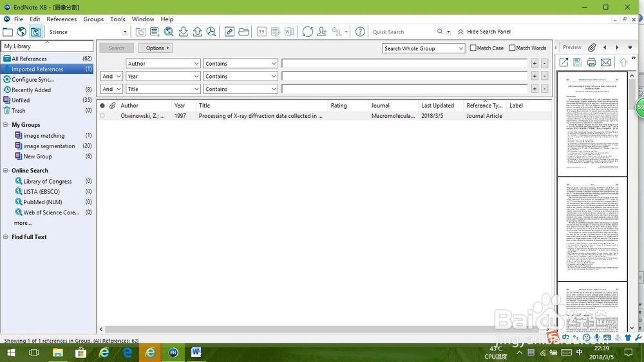Switch to Online Search Mode globe icon
This screenshot has width=644, height=362.
click(x=21, y=32)
